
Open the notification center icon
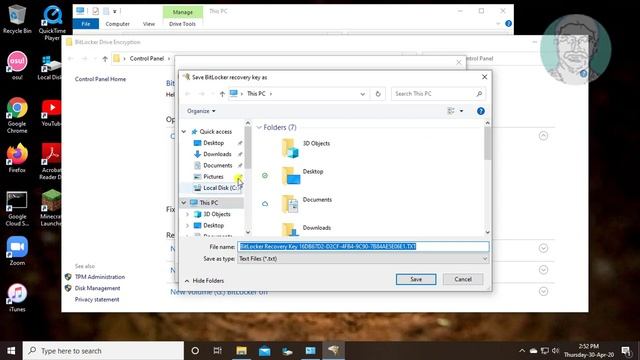coord(626,351)
